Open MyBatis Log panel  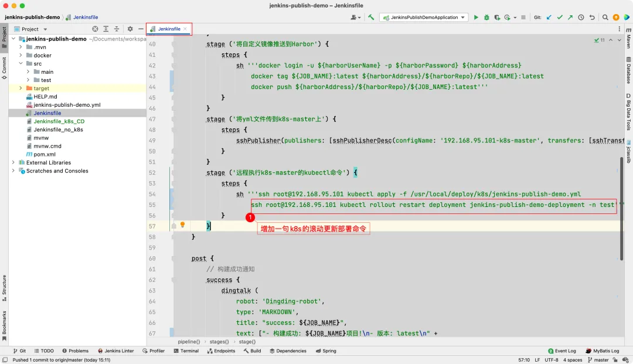point(602,351)
